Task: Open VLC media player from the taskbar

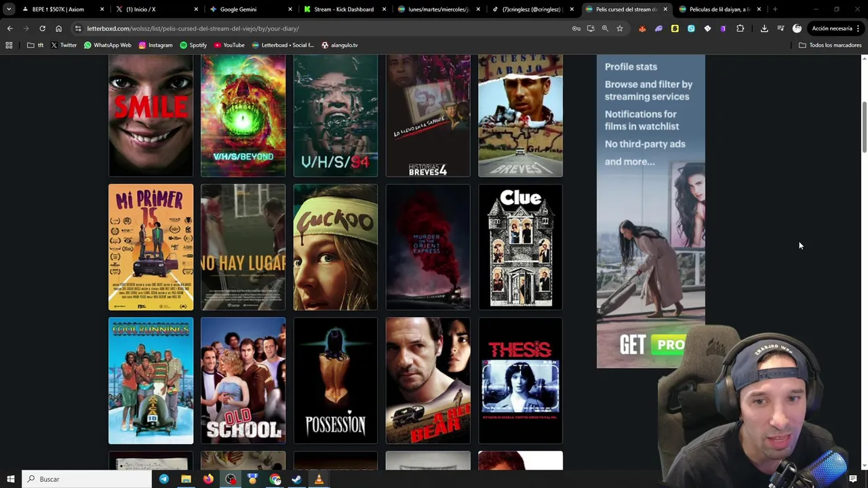Action: (319, 479)
